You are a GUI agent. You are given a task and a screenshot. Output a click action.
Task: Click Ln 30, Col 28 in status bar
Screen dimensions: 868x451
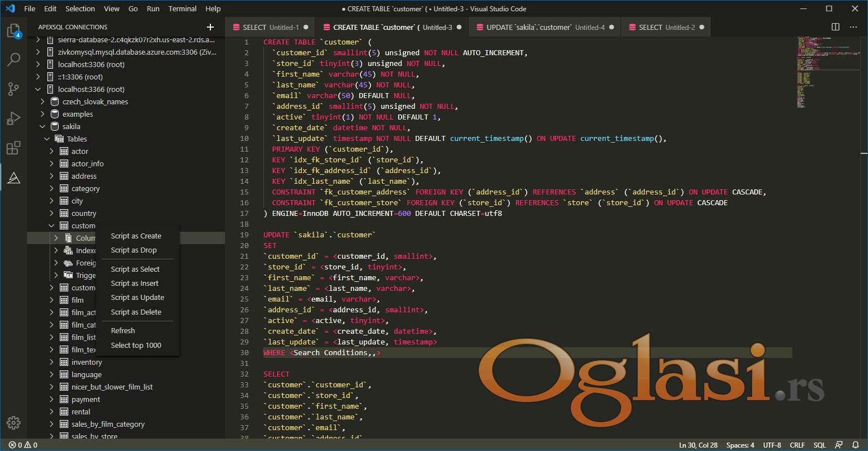point(698,445)
